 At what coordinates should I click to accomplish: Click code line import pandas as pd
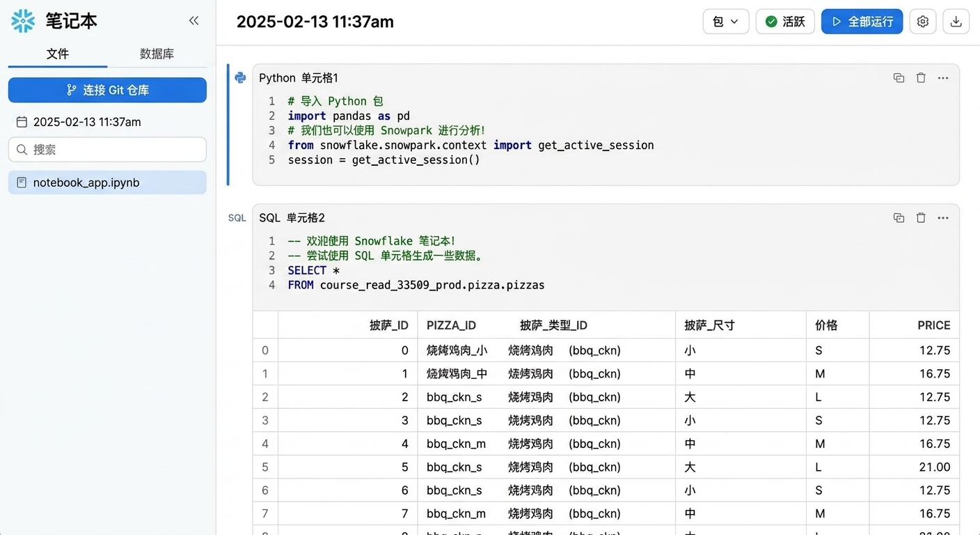[x=349, y=116]
